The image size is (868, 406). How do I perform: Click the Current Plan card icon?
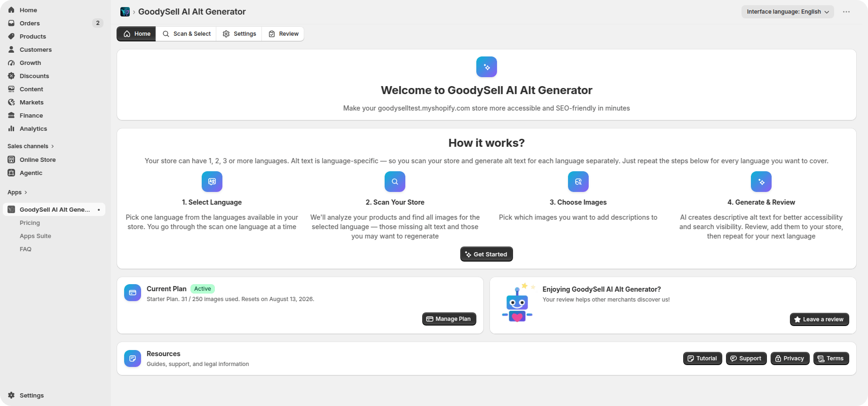click(x=133, y=293)
